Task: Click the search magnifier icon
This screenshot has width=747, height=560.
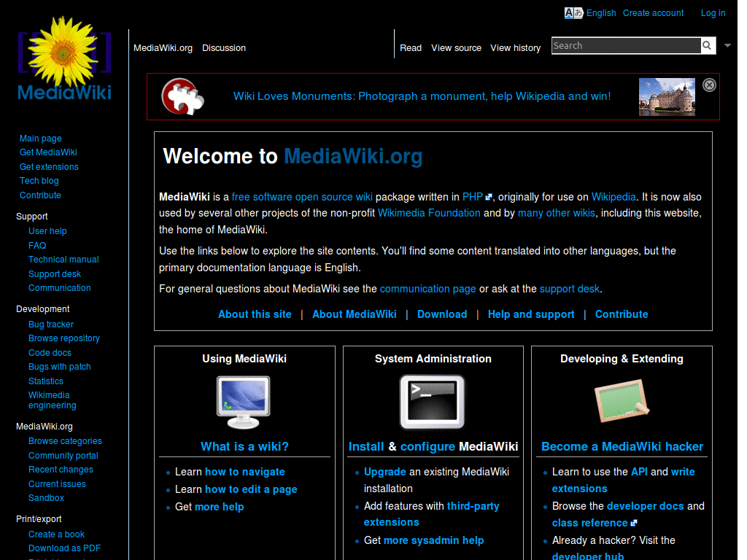Action: point(706,45)
